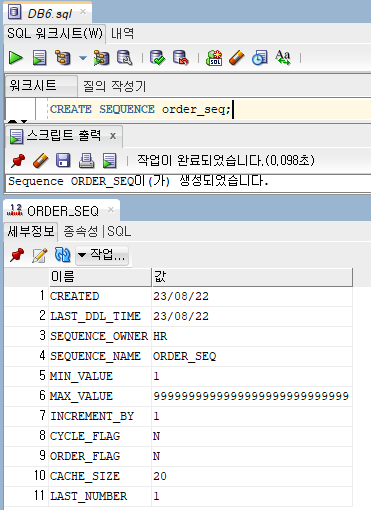The image size is (371, 515).
Task: Select the 워크시트 sub-tab
Action: pos(41,86)
